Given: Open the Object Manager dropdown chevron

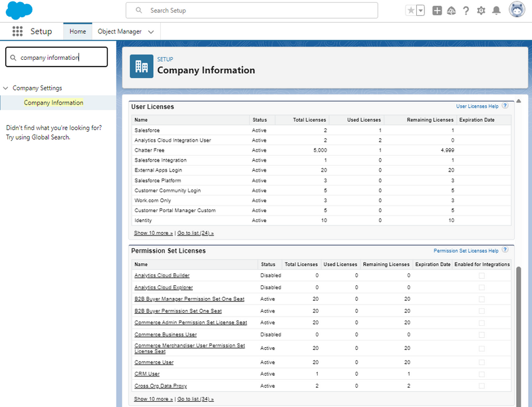Looking at the screenshot, I should point(151,32).
